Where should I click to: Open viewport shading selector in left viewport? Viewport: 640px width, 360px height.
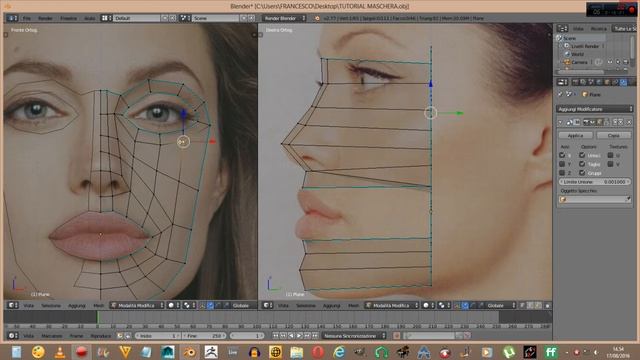174,305
